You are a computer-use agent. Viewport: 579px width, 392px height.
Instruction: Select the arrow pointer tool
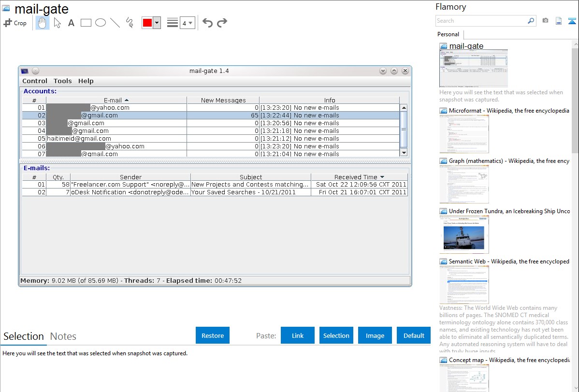57,23
